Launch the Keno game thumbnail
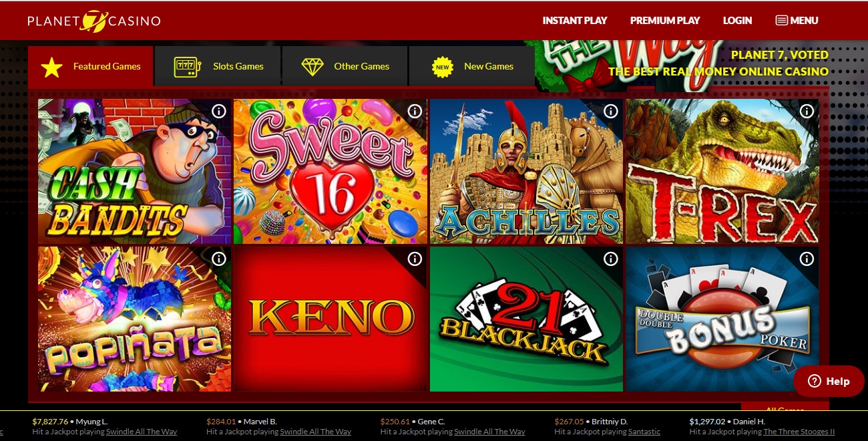The height and width of the screenshot is (441, 868). coord(331,319)
